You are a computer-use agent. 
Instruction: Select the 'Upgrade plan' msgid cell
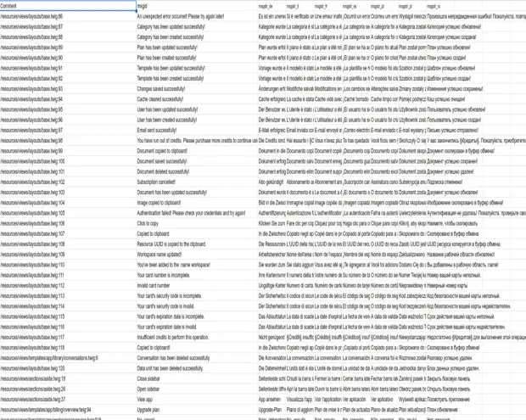(x=197, y=410)
